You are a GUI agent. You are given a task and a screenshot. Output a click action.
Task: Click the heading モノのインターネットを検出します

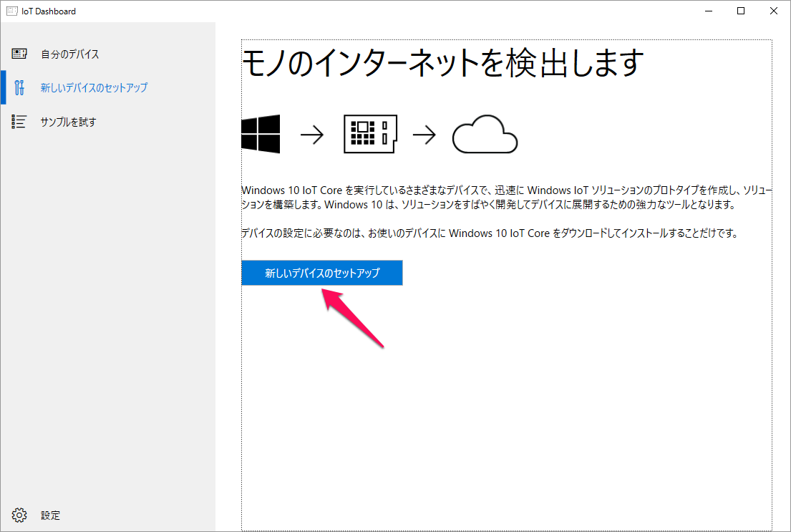tap(443, 62)
